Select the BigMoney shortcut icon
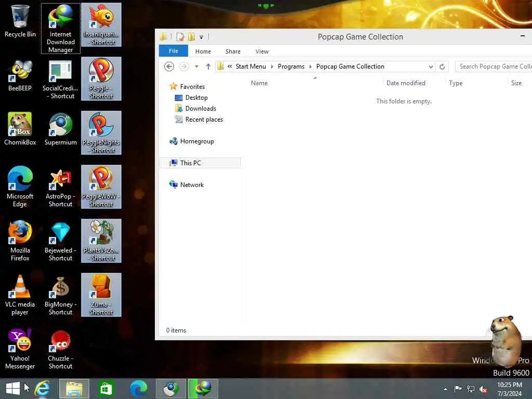 click(60, 295)
